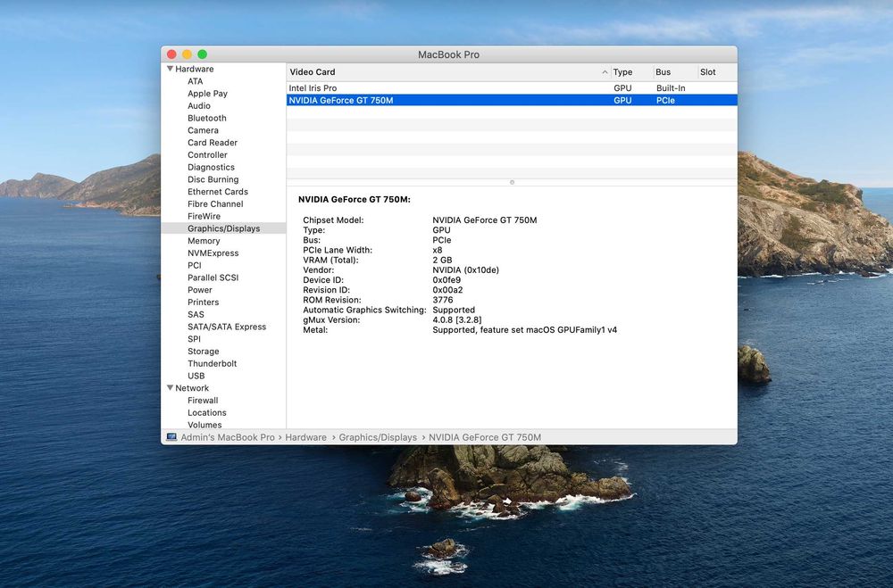This screenshot has width=893, height=588.
Task: Select FireWire in the sidebar
Action: [204, 216]
